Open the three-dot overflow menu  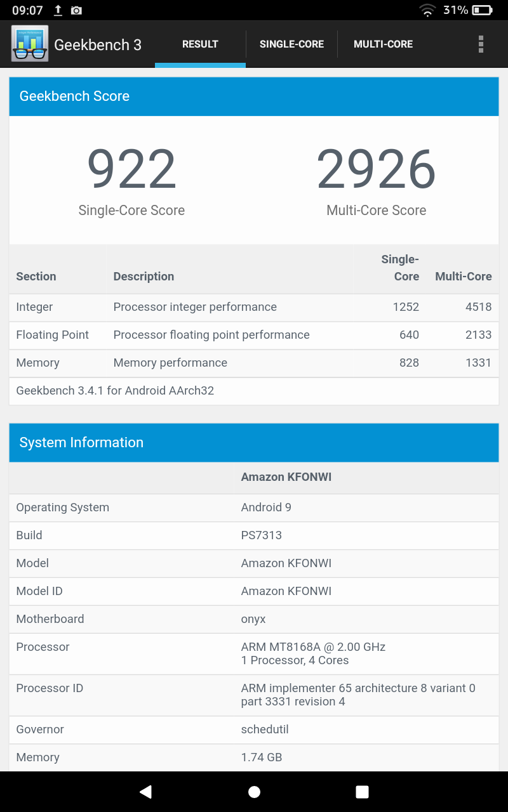click(x=481, y=44)
